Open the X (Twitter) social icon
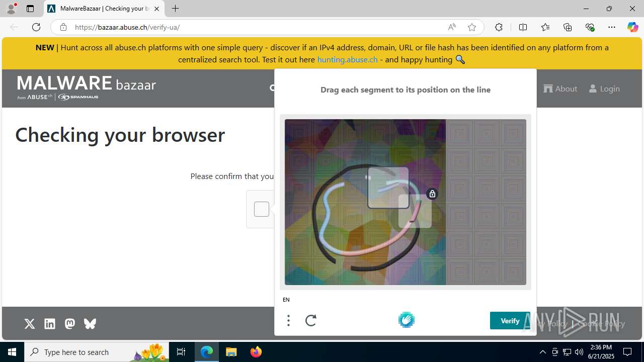The height and width of the screenshot is (362, 644). [30, 324]
